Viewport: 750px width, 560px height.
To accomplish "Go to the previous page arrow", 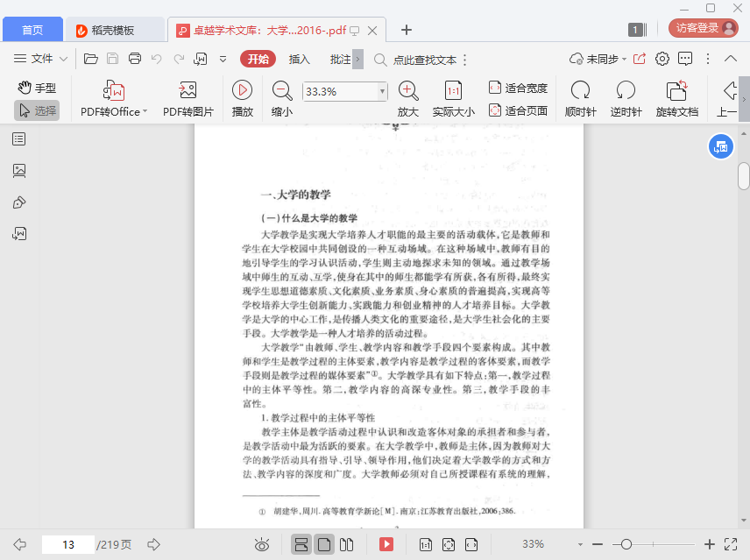I will click(19, 544).
